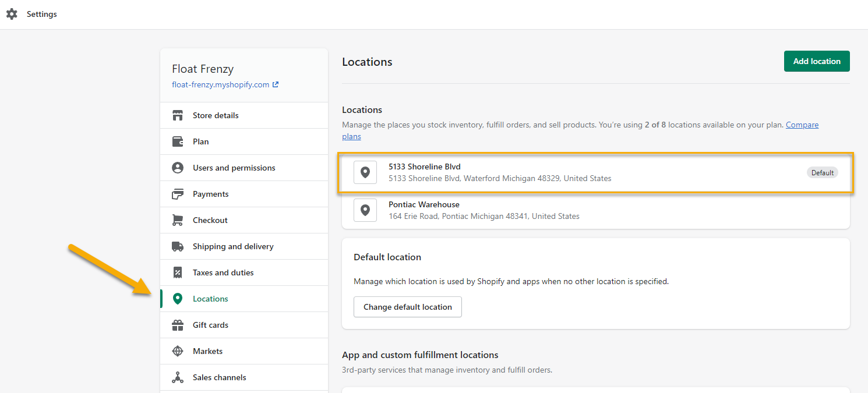Viewport: 868px width, 393px height.
Task: Select the Pontiac Warehouse location name
Action: (424, 204)
